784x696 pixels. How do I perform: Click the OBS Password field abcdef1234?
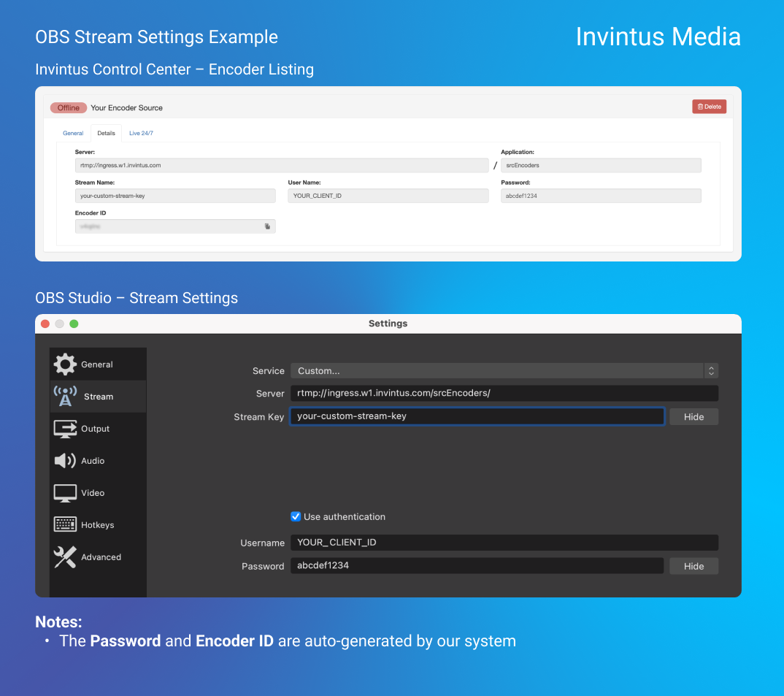point(477,565)
